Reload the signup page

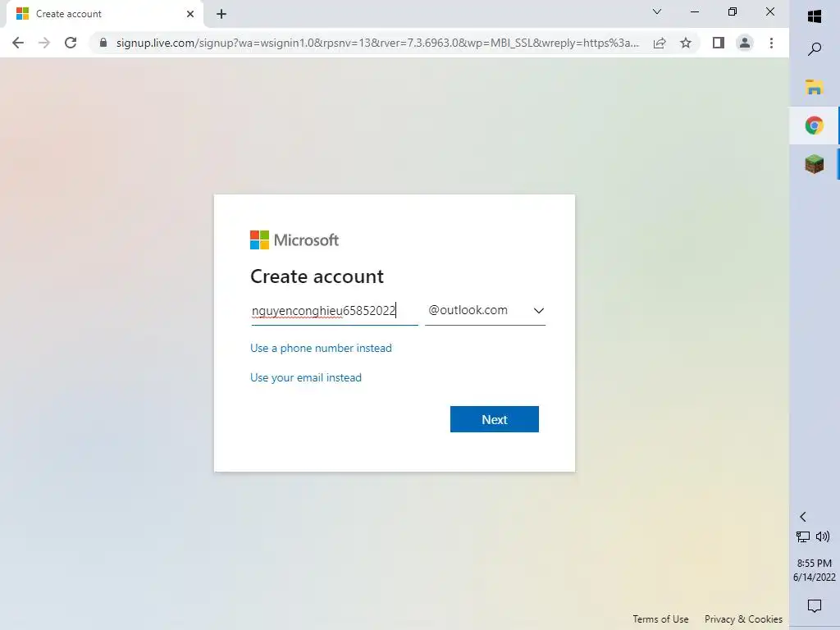tap(71, 43)
